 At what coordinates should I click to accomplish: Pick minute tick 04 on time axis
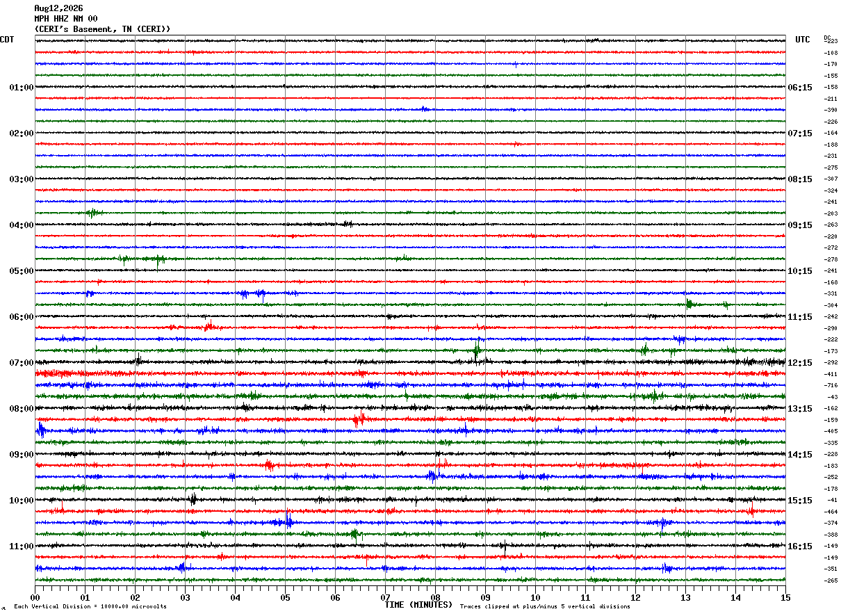pos(235,597)
